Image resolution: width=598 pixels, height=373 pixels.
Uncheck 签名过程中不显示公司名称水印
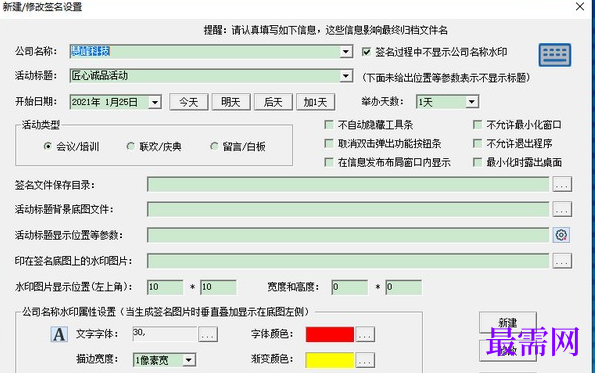coord(366,52)
